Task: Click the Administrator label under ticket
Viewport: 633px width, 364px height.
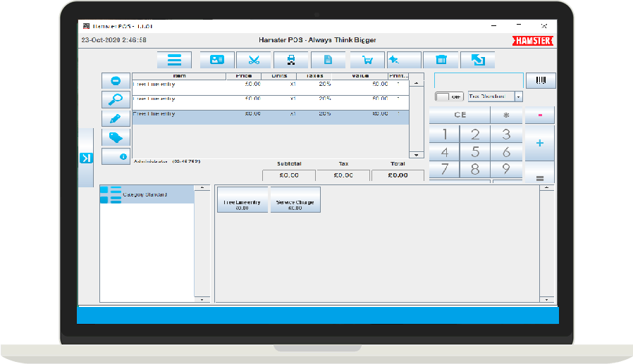Action: pyautogui.click(x=150, y=162)
